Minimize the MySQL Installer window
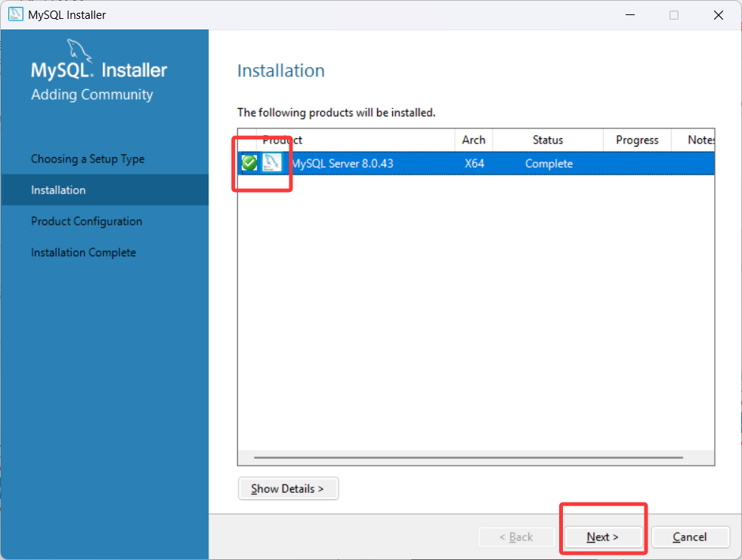The width and height of the screenshot is (742, 560). (x=630, y=15)
